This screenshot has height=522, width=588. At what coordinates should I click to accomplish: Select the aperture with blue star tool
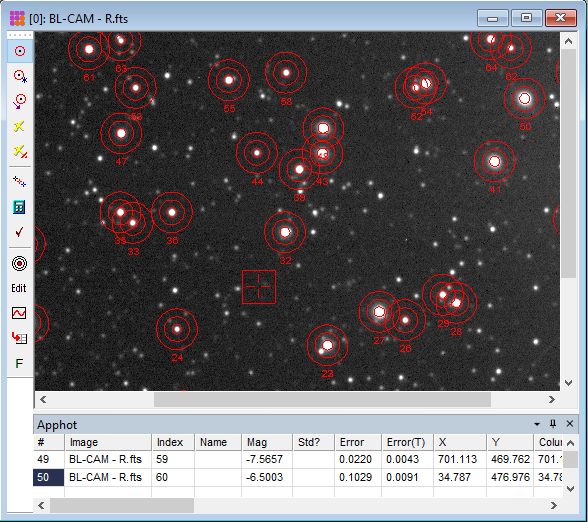(x=20, y=76)
